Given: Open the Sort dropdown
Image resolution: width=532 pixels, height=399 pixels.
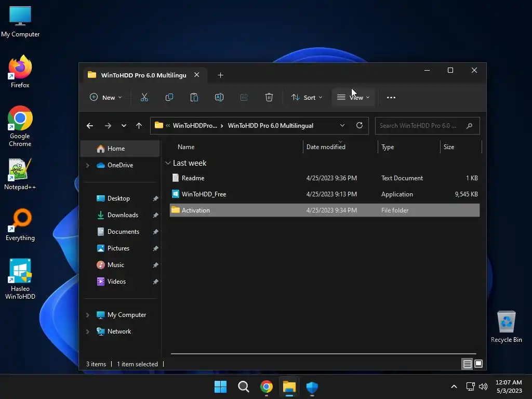Looking at the screenshot, I should (x=307, y=97).
